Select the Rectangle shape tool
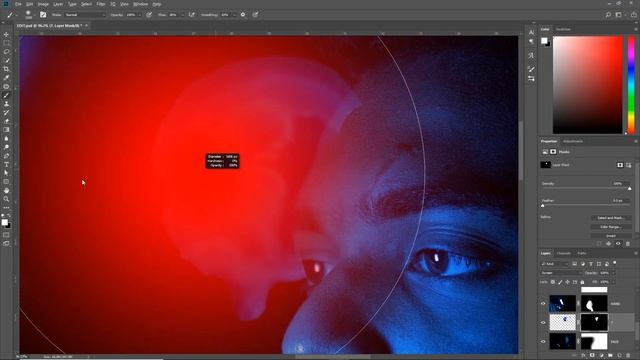This screenshot has width=640, height=360. 6,182
